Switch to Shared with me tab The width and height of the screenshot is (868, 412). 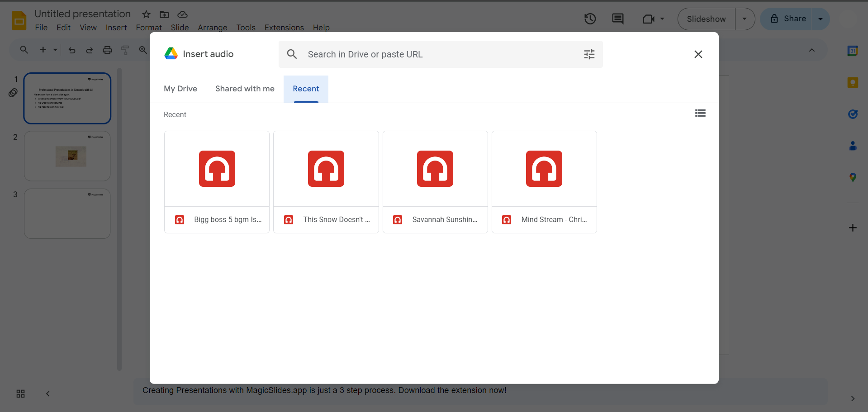(x=245, y=89)
